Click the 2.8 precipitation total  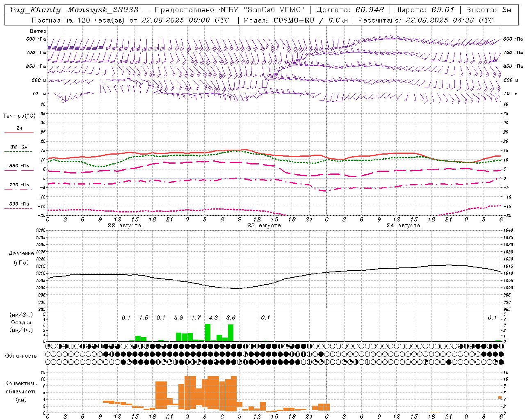(x=178, y=318)
